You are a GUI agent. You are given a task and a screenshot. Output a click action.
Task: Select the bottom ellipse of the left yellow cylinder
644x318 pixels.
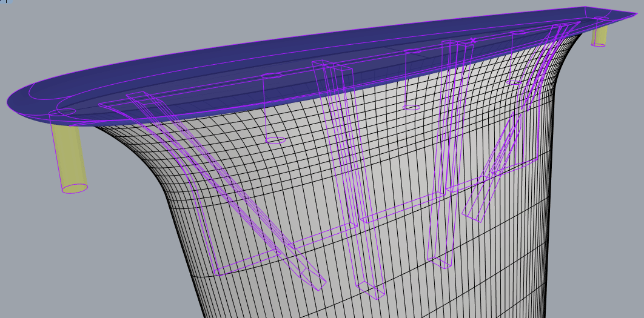[x=75, y=188]
